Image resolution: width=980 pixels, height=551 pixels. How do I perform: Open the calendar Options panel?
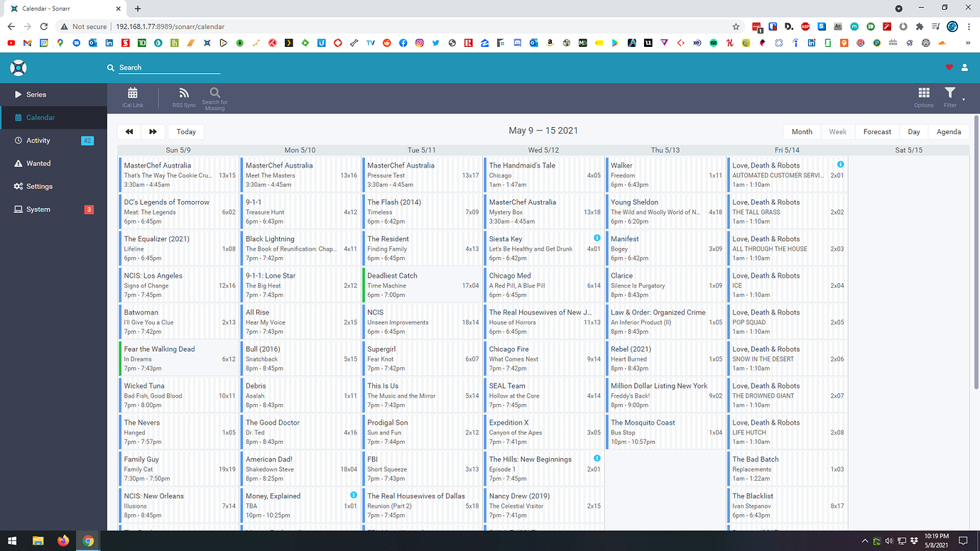pos(923,97)
